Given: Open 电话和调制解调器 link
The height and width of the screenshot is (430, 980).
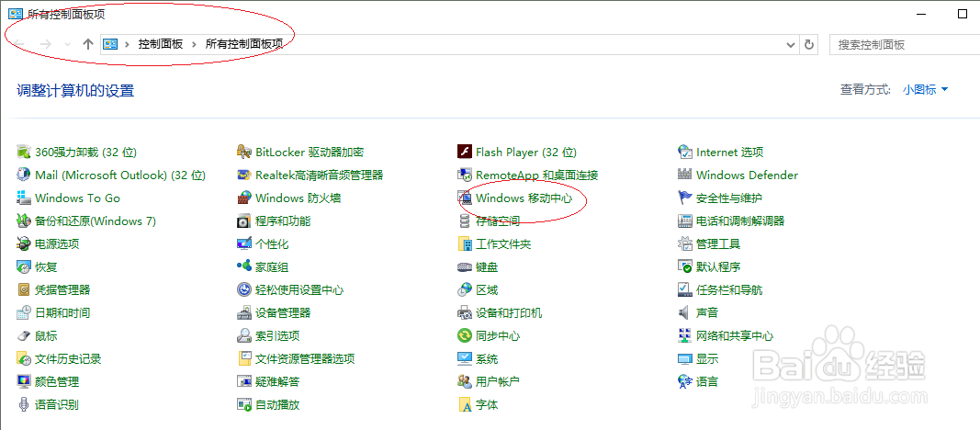Looking at the screenshot, I should 740,221.
